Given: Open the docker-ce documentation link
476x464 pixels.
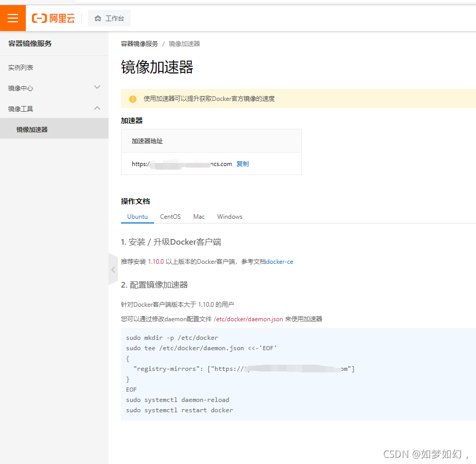Looking at the screenshot, I should click(280, 261).
